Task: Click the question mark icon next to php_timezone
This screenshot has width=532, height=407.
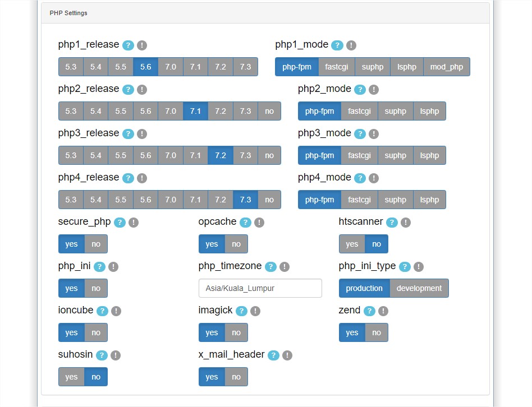Action: click(270, 267)
